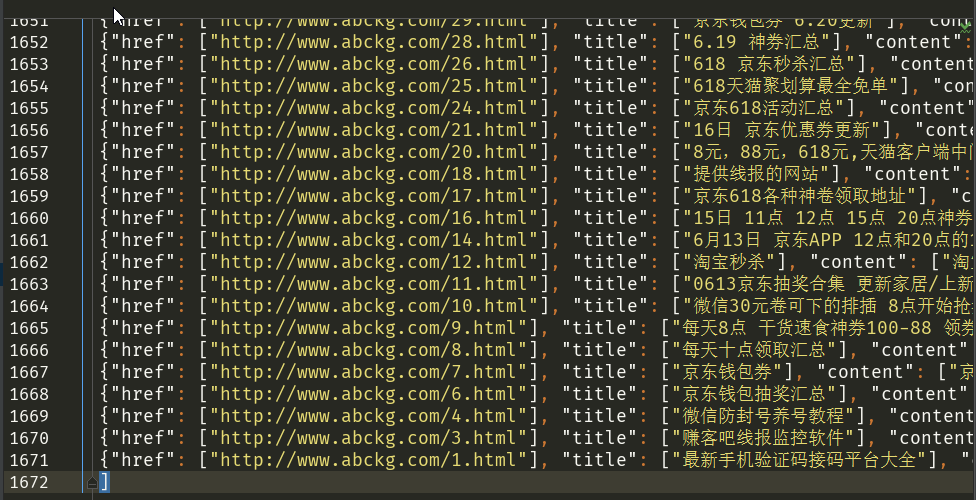The image size is (976, 500).
Task: Collapse the array with fold marker at line 1672
Action: point(92,483)
